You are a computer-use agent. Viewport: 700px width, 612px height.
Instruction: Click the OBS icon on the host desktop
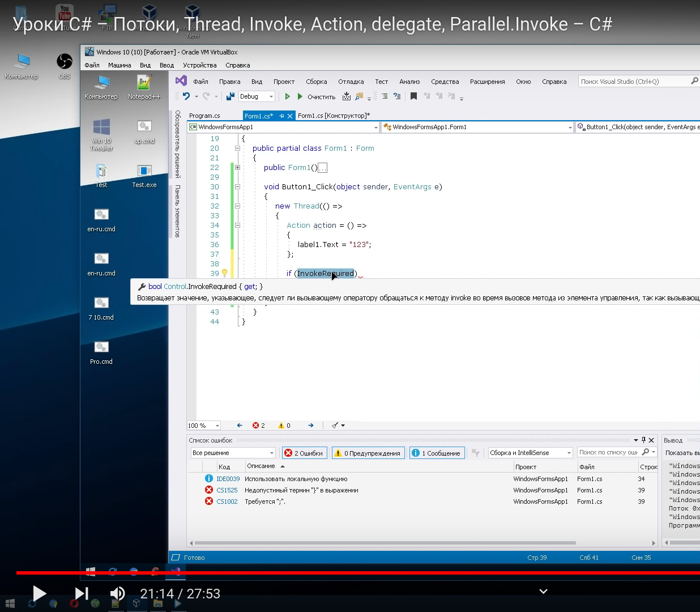(x=65, y=65)
